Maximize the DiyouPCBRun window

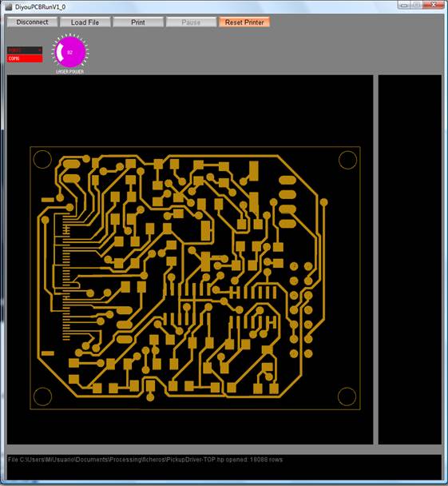[417, 5]
